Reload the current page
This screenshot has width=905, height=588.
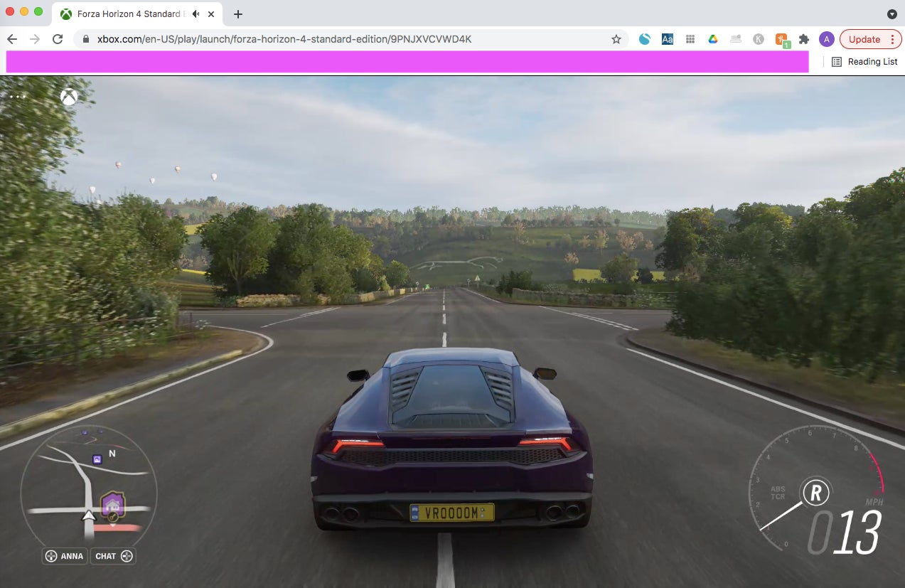click(58, 39)
